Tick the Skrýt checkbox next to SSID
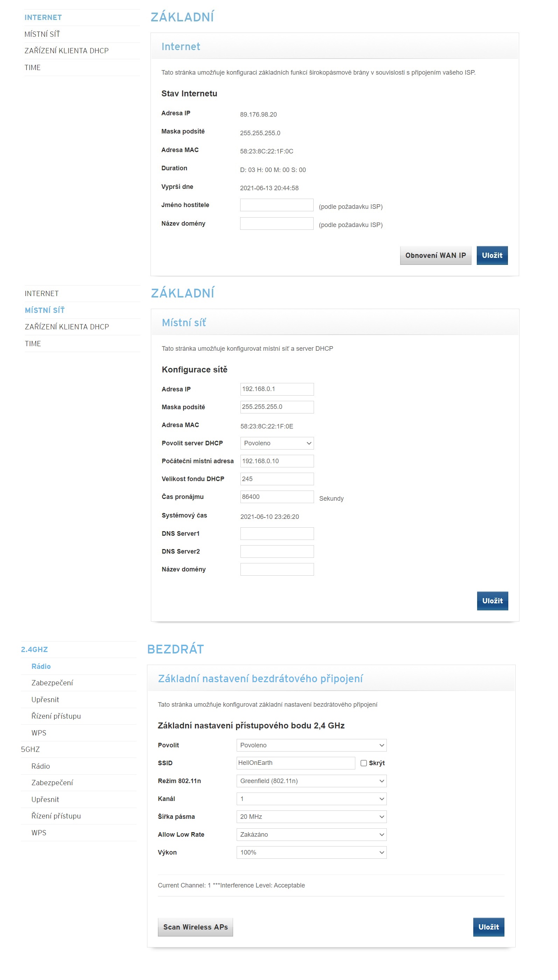 pyautogui.click(x=363, y=763)
